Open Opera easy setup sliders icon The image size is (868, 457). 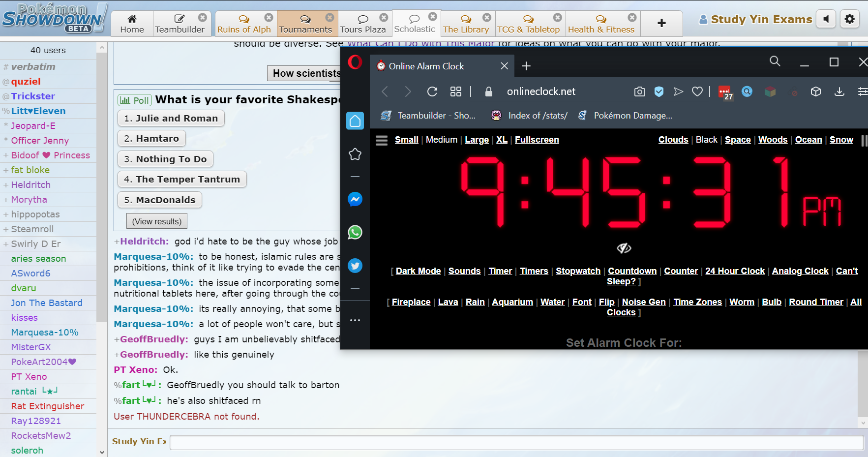[863, 91]
